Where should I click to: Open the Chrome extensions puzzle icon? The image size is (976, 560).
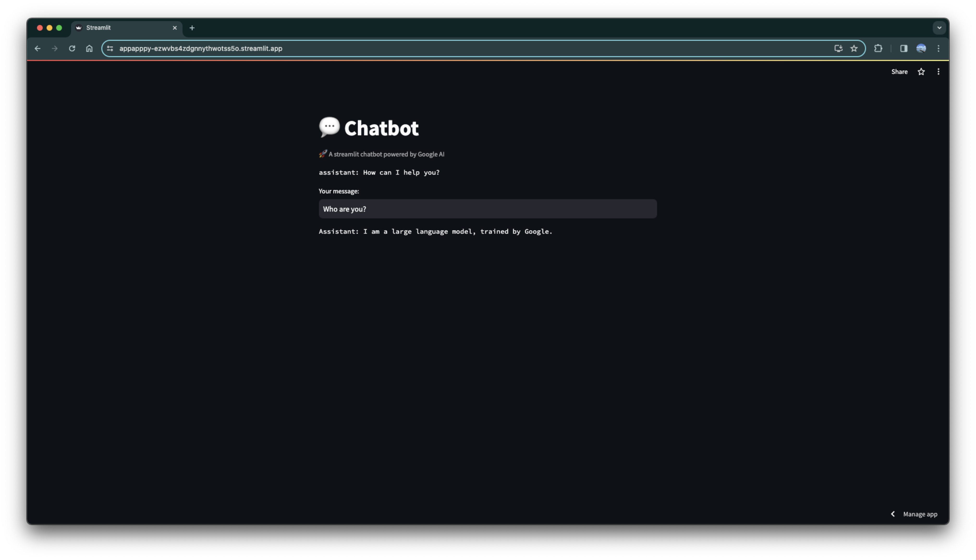(x=878, y=48)
